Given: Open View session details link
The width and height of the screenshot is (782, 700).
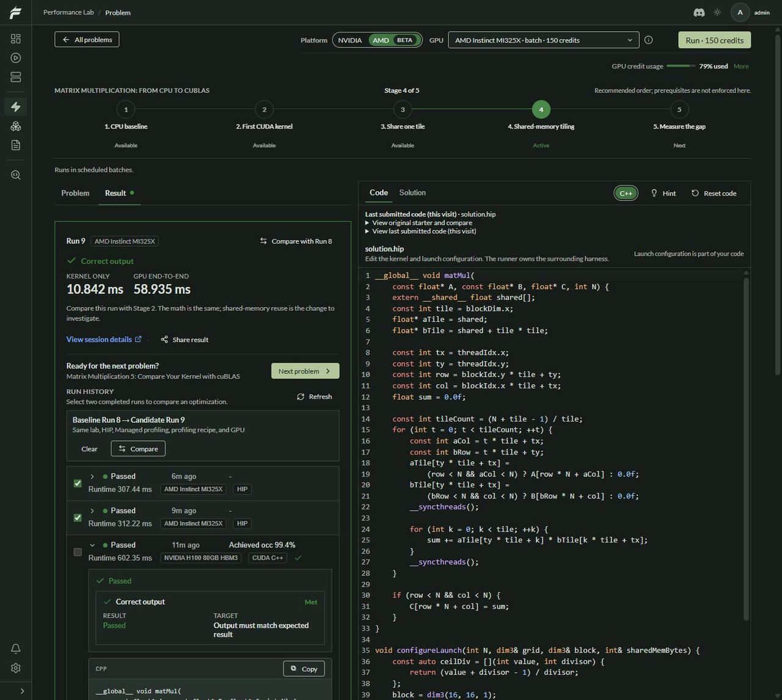Looking at the screenshot, I should point(104,340).
